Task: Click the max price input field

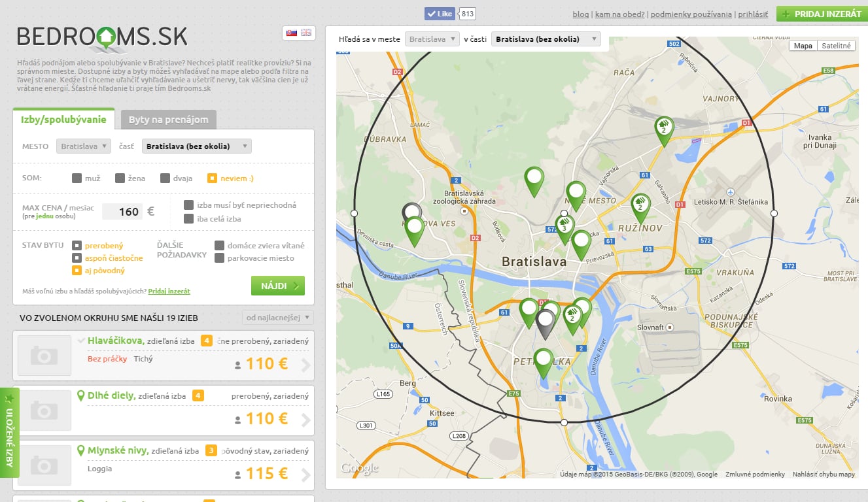Action: tap(122, 212)
